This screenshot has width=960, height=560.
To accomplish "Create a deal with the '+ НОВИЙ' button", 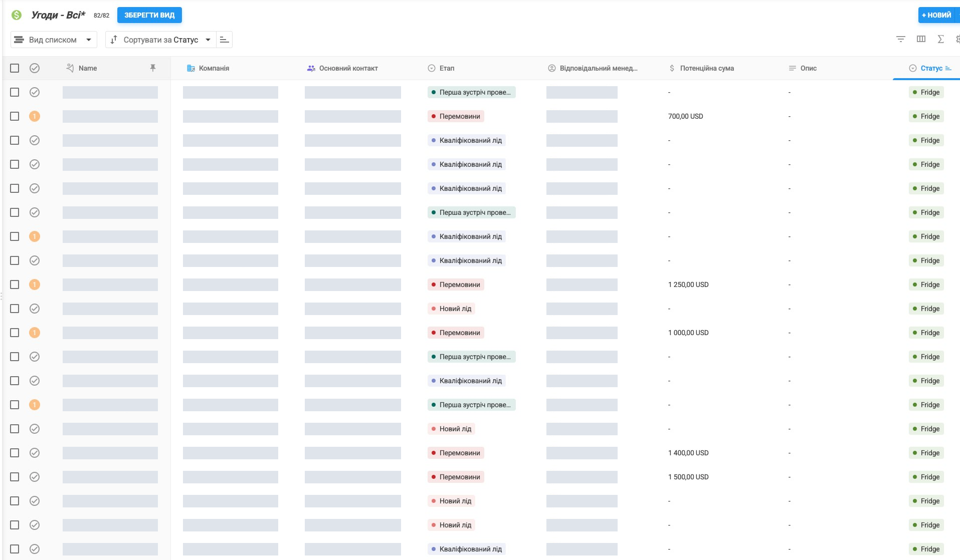I will pos(936,15).
